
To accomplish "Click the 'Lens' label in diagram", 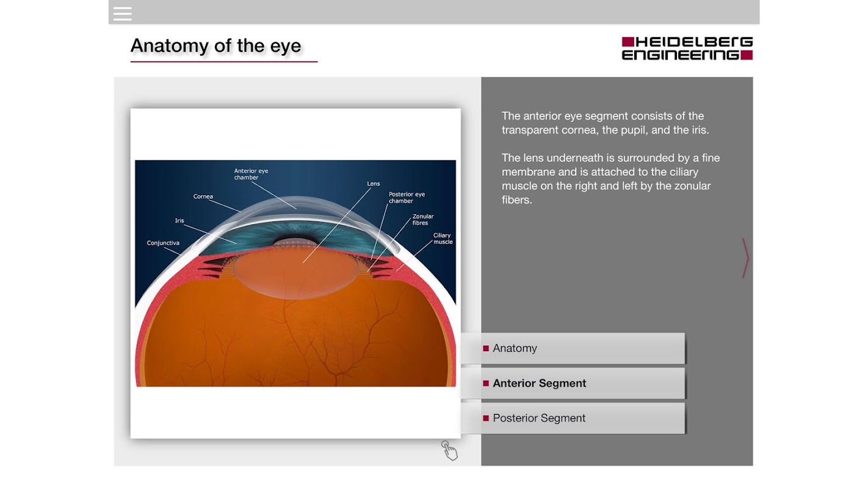I will click(x=374, y=184).
